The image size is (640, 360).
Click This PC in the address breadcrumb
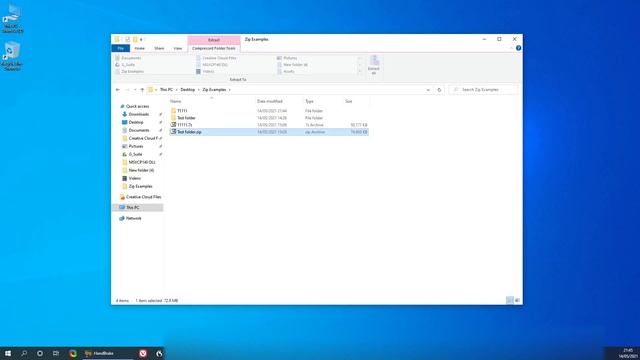167,89
